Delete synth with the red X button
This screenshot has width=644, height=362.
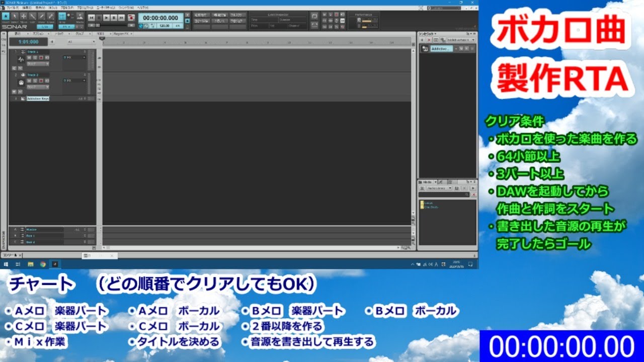(x=429, y=40)
